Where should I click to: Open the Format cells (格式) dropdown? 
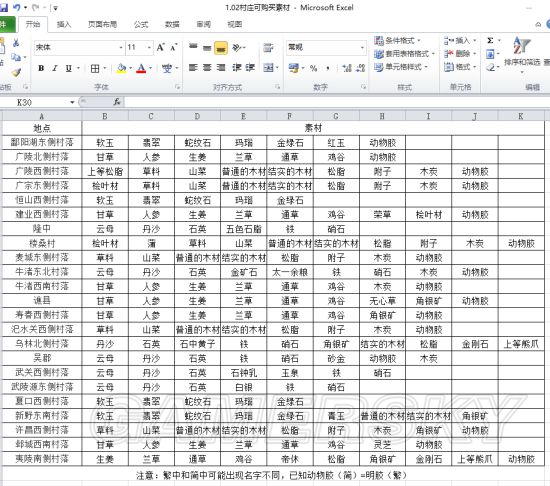(460, 67)
